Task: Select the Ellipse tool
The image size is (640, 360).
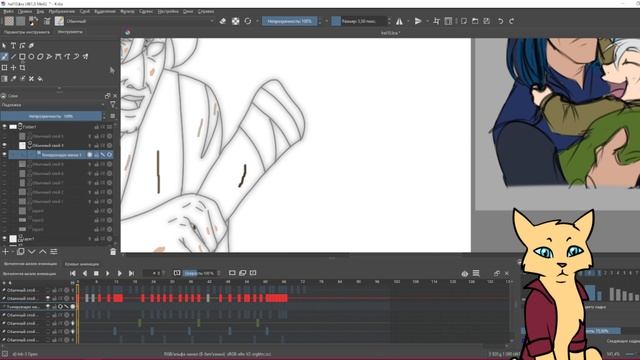Action: [31, 57]
